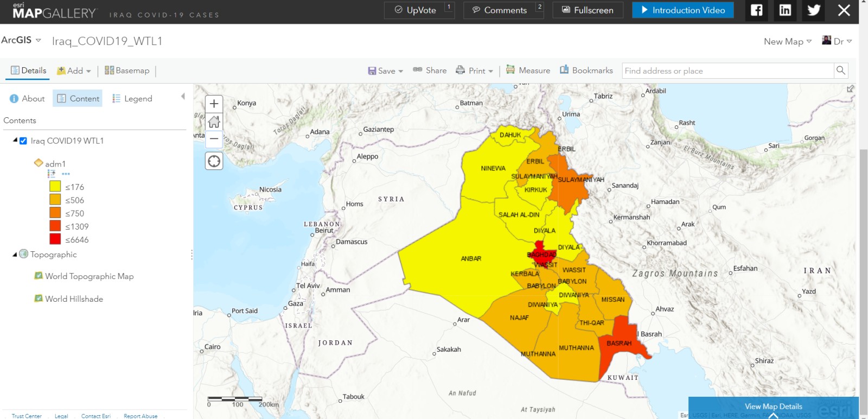Open the Print dropdown
Viewport: 868px width, 419px height.
[x=475, y=71]
